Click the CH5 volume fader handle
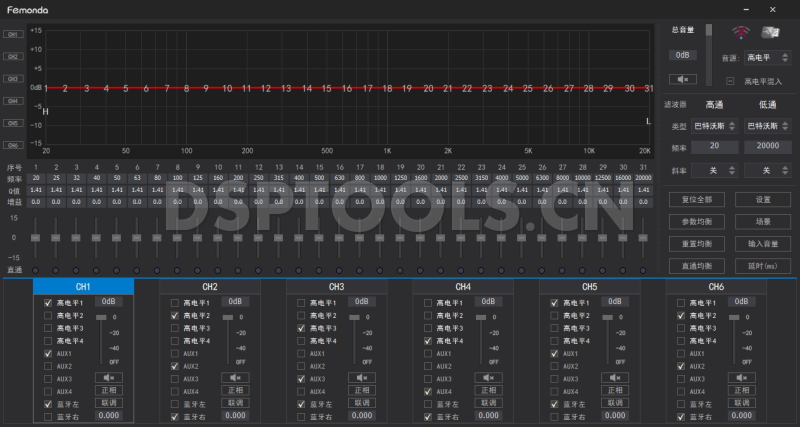 click(x=607, y=317)
